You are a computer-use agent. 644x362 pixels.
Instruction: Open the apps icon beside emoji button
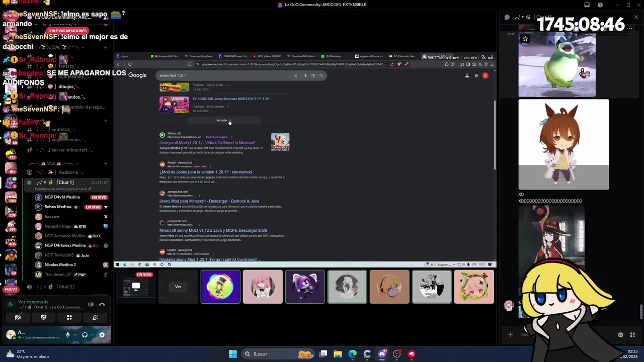(632, 335)
